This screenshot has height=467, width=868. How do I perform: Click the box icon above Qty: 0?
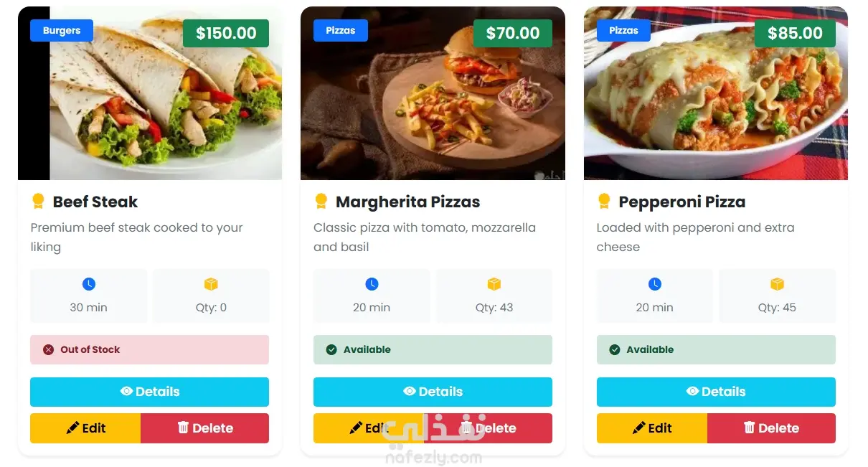211,284
